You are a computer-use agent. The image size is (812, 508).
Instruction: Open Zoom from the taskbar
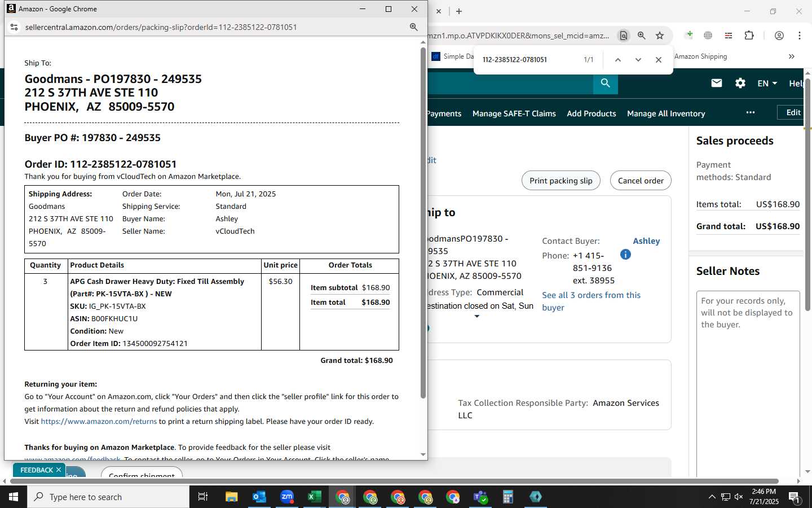pyautogui.click(x=287, y=497)
